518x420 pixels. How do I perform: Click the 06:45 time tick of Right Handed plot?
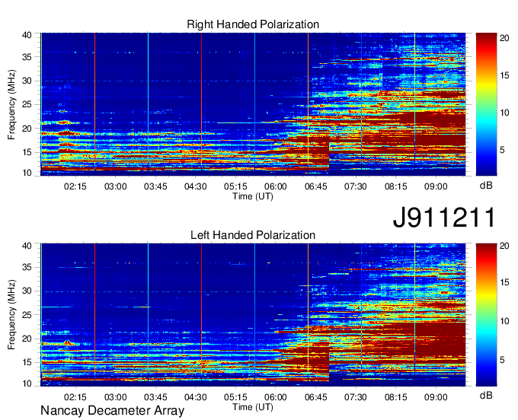click(x=315, y=186)
